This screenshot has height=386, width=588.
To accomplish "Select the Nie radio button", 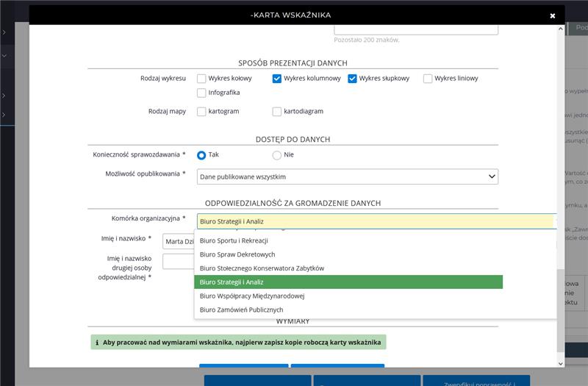I will [277, 155].
